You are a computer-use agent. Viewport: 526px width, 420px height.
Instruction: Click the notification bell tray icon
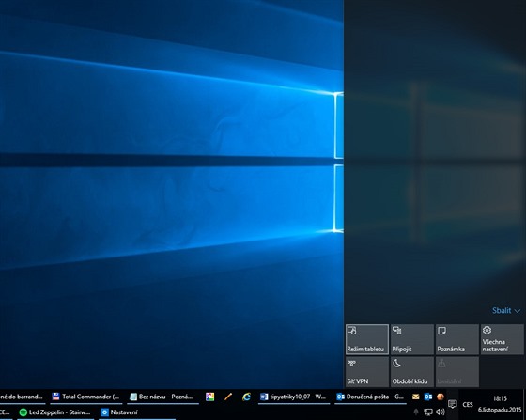pyautogui.click(x=416, y=412)
